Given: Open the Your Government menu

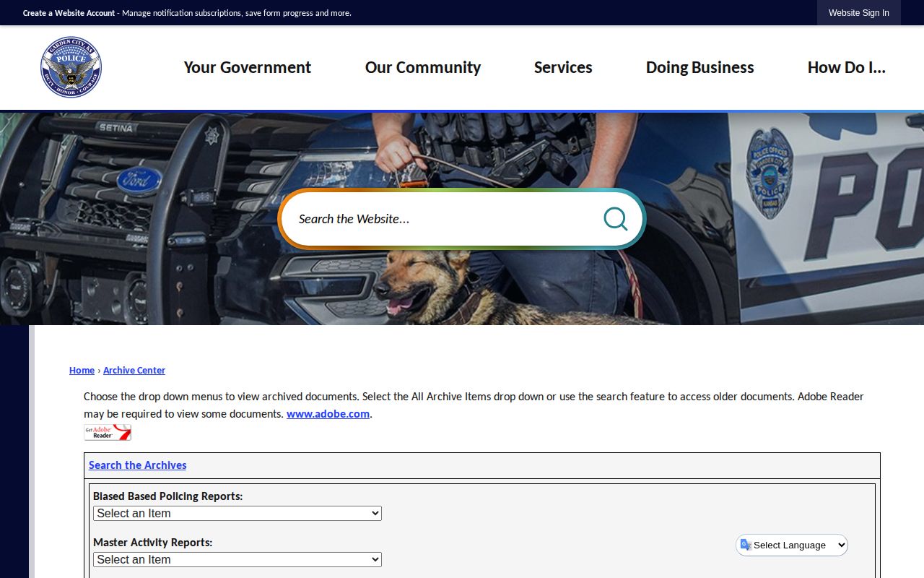Looking at the screenshot, I should coord(248,67).
